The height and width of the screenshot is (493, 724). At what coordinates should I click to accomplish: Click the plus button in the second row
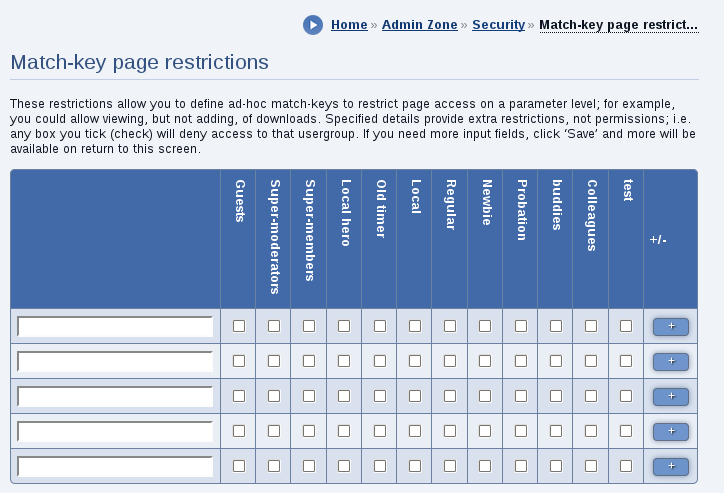pyautogui.click(x=671, y=361)
